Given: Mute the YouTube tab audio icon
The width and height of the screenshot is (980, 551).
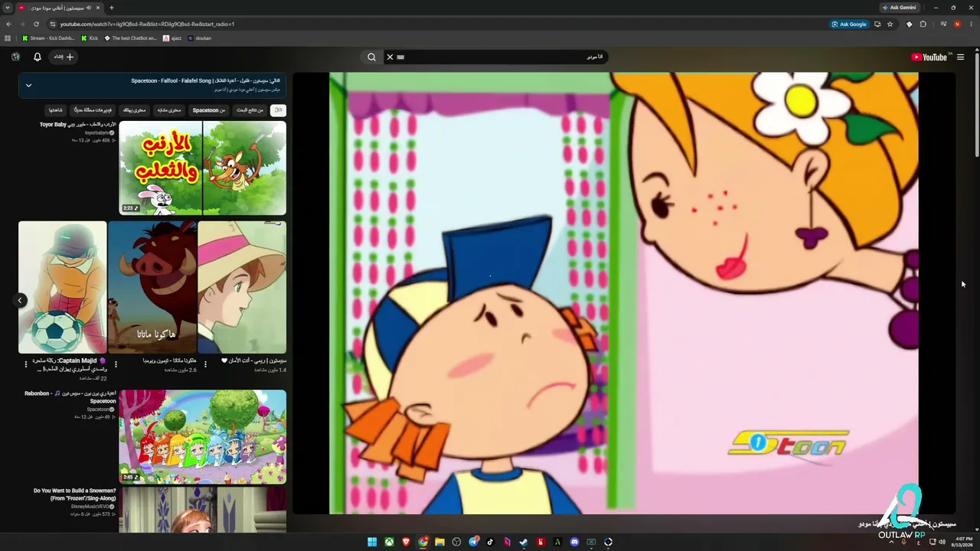Looking at the screenshot, I should point(89,8).
